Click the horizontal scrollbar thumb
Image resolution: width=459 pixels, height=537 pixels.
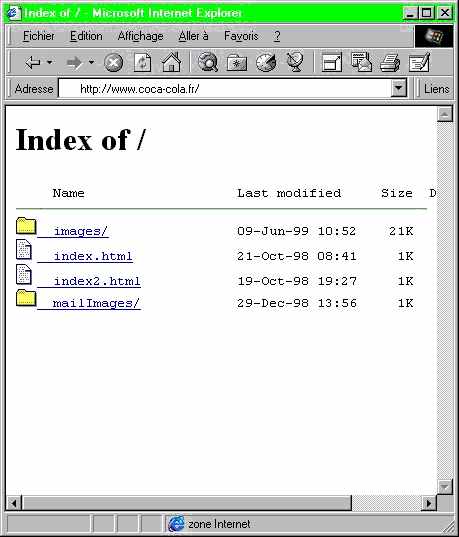187,503
